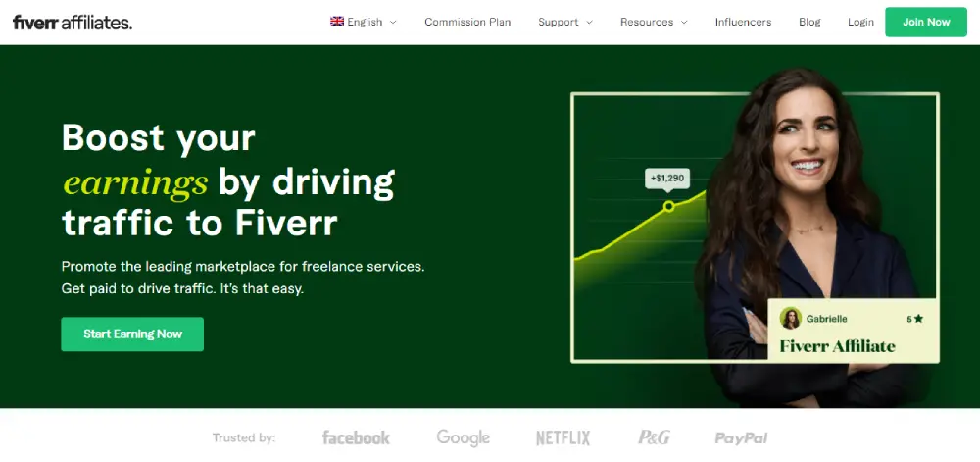Open Gabrielle's small avatar thumbnail
The image size is (980, 462).
791,318
